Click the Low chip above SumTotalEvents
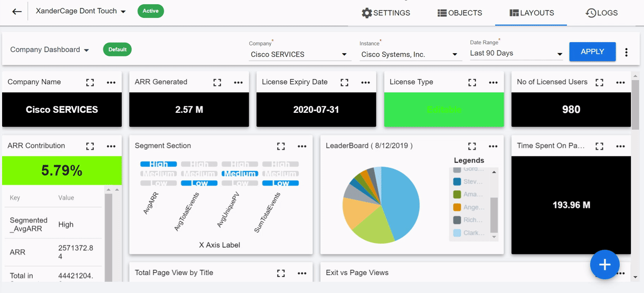The height and width of the screenshot is (293, 644). coord(280,183)
